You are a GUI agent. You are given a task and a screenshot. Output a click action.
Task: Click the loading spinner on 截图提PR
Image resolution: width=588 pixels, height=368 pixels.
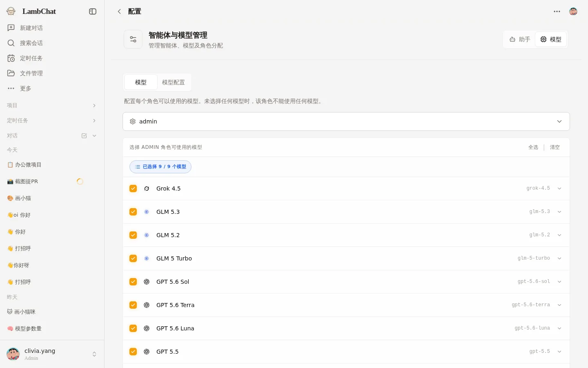pyautogui.click(x=80, y=182)
